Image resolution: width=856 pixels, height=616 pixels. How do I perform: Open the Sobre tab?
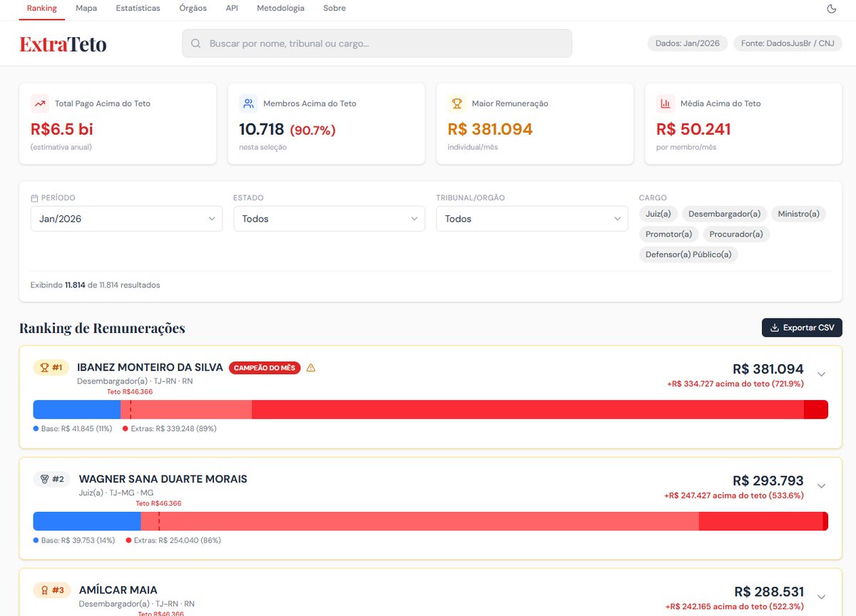(x=334, y=9)
